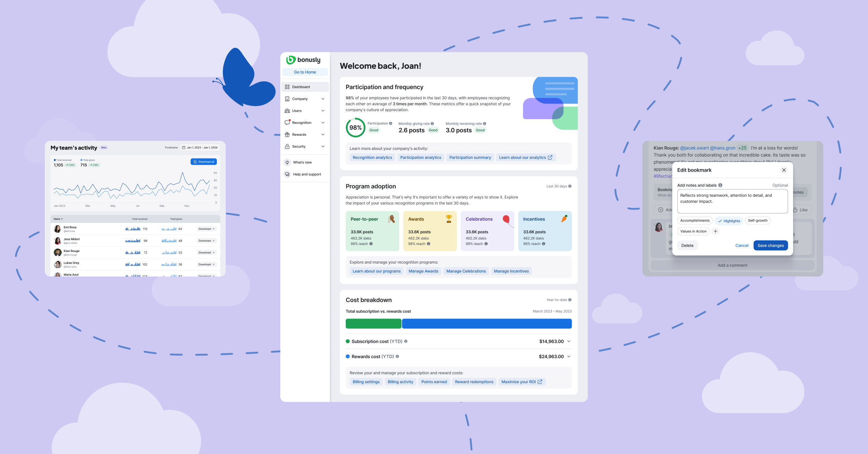Select Users in the sidebar

point(297,110)
